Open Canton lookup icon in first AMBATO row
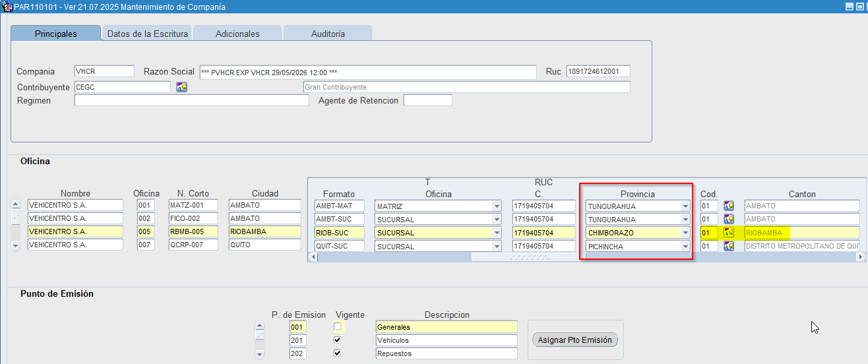 [x=729, y=206]
